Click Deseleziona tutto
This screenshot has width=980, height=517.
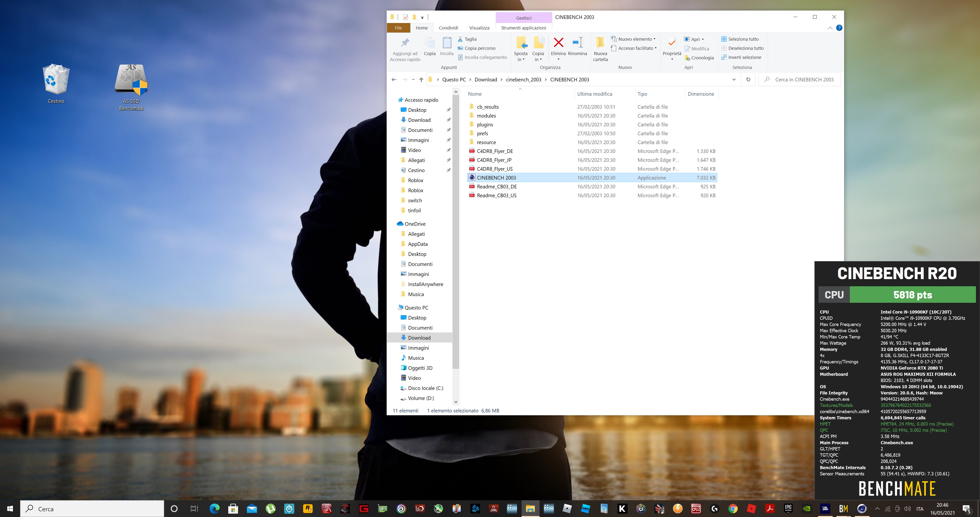(742, 48)
